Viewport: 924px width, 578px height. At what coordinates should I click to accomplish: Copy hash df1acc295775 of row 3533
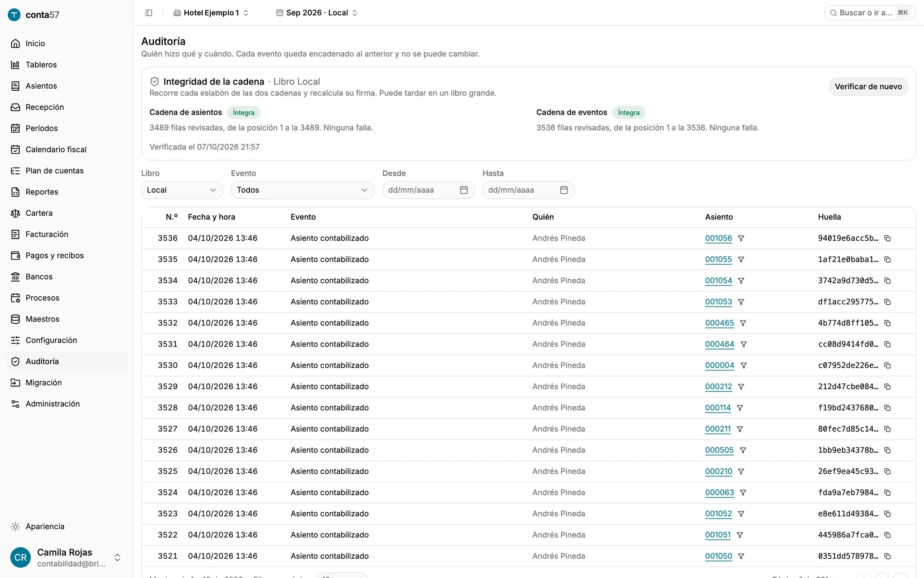click(887, 302)
